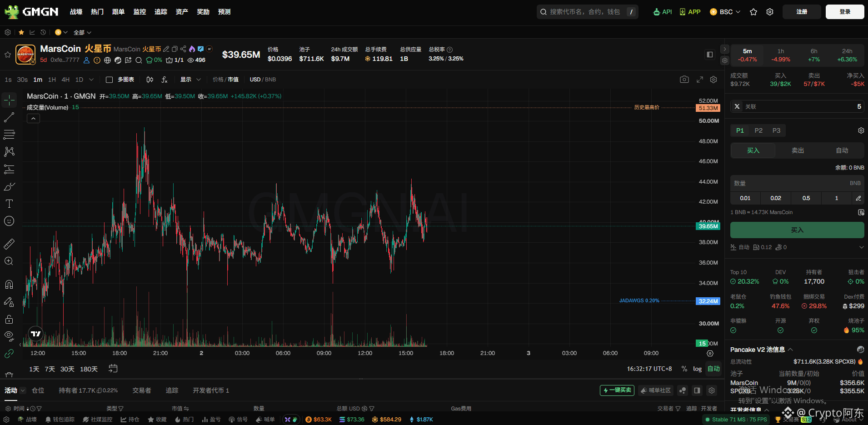Collapse the chart indicator legend arrow
Screen dimensions: 868x425
tap(34, 119)
